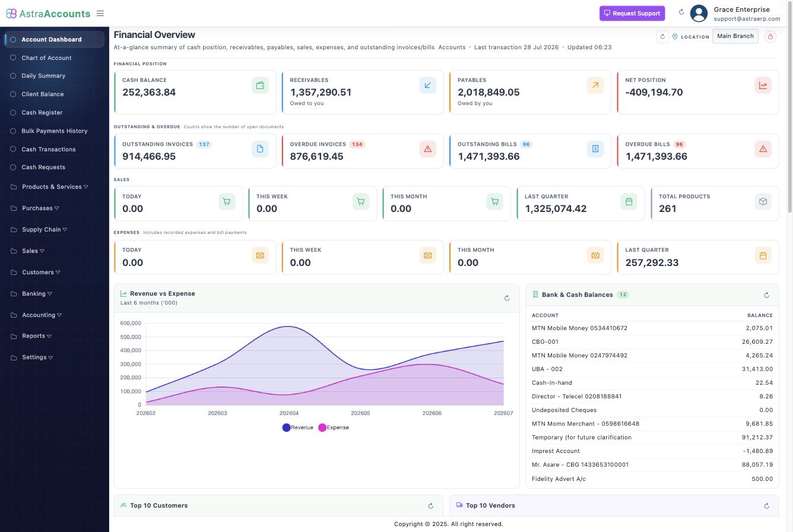
Task: Open the Main Branch location selector
Action: (x=735, y=36)
